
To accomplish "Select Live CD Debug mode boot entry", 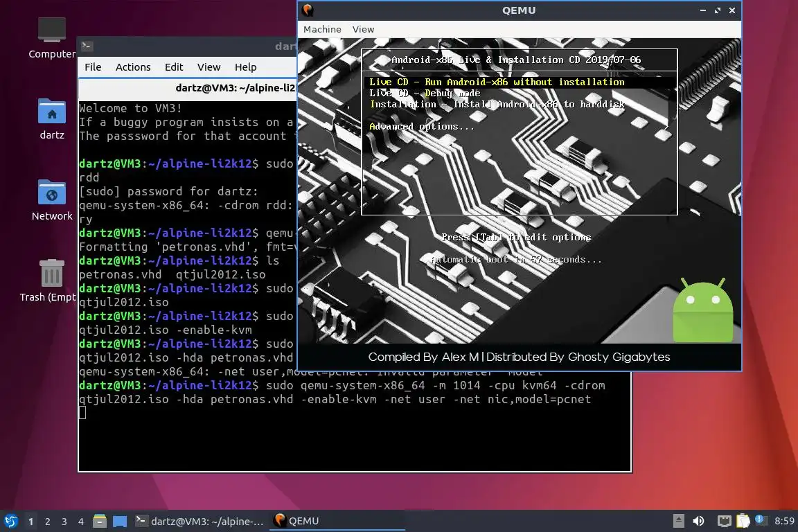I will click(425, 93).
